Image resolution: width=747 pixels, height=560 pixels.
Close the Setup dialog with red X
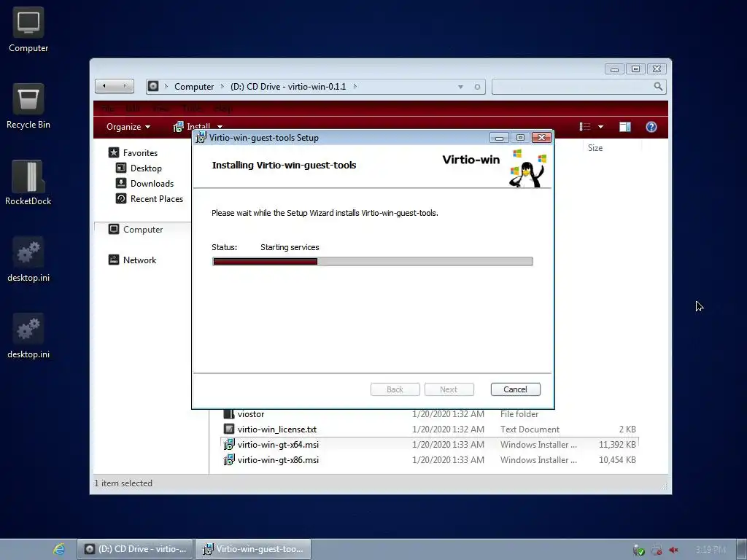coord(541,138)
